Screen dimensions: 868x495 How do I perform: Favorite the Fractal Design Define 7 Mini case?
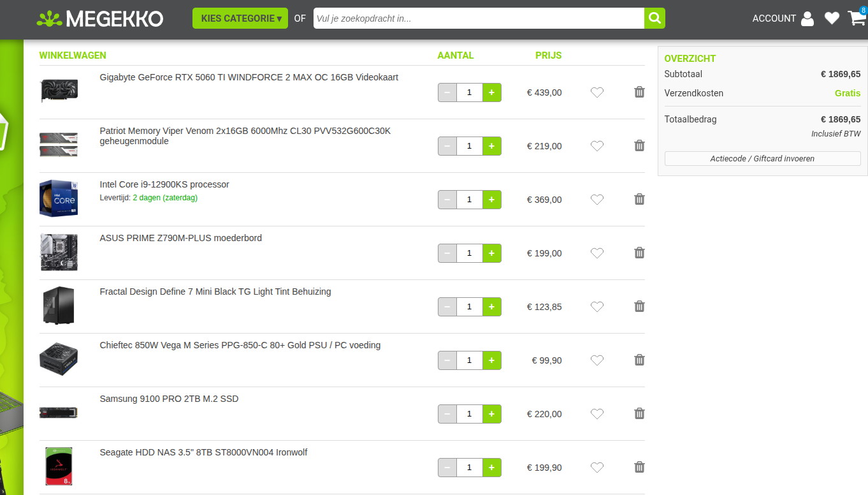coord(597,307)
